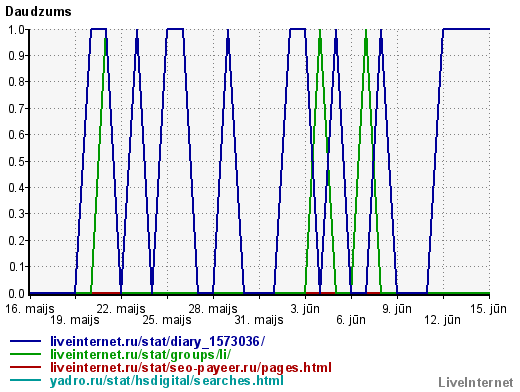Open yadro.ru/stat/hsdigital/searches.html legend entry
The height and width of the screenshot is (392, 520).
pos(167,380)
